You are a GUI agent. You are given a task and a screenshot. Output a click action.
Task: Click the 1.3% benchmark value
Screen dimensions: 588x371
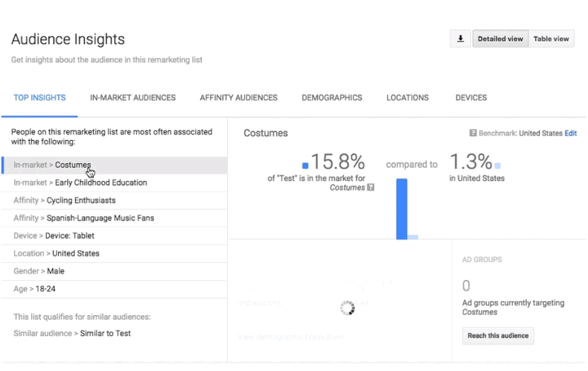pos(470,162)
